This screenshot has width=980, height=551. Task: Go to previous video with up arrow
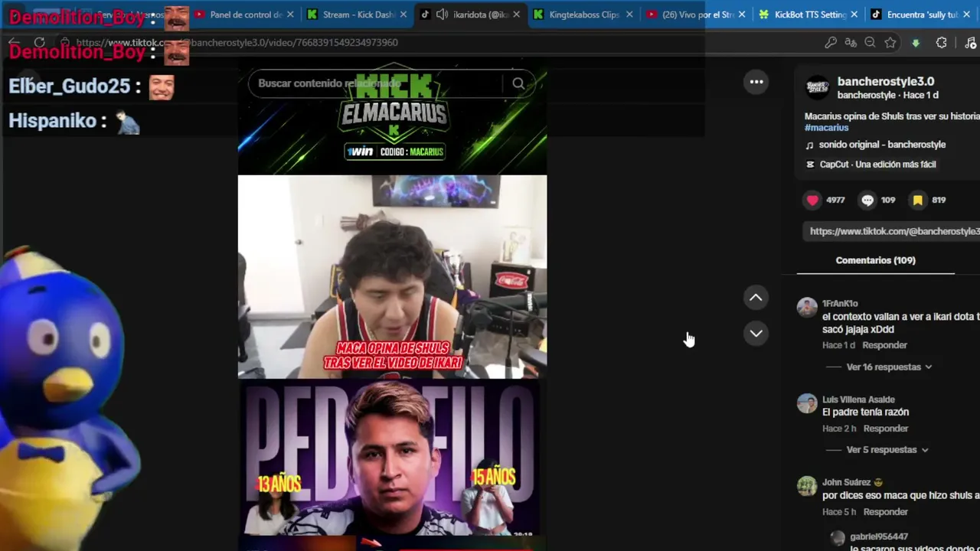pyautogui.click(x=756, y=298)
